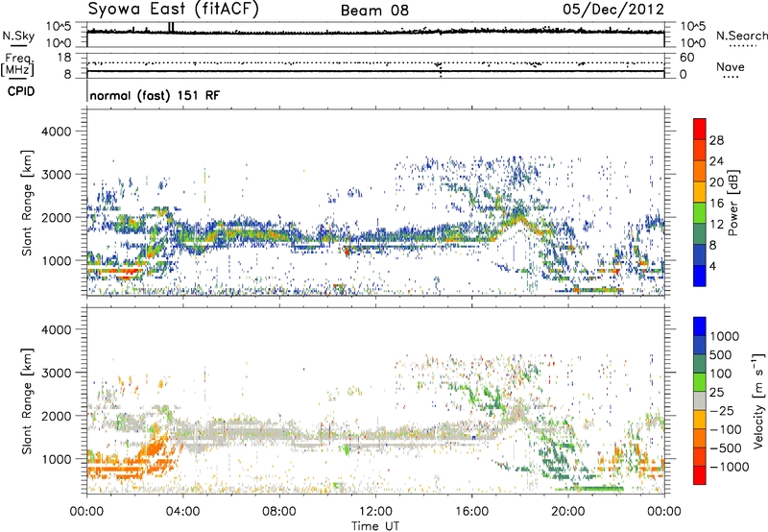Click the -1000 tick on Velocity color bar
The image size is (768, 532).
(x=729, y=467)
